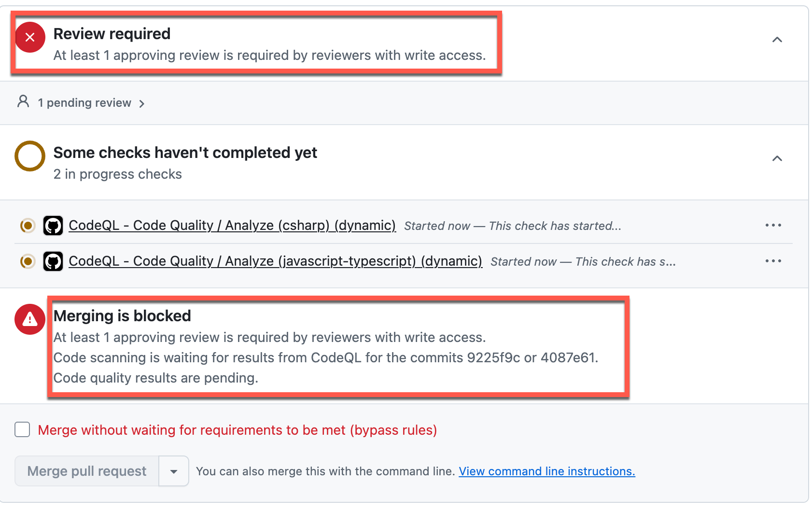Click the in-progress dot for javascript-typescript analysis
This screenshot has width=812, height=512.
(28, 261)
